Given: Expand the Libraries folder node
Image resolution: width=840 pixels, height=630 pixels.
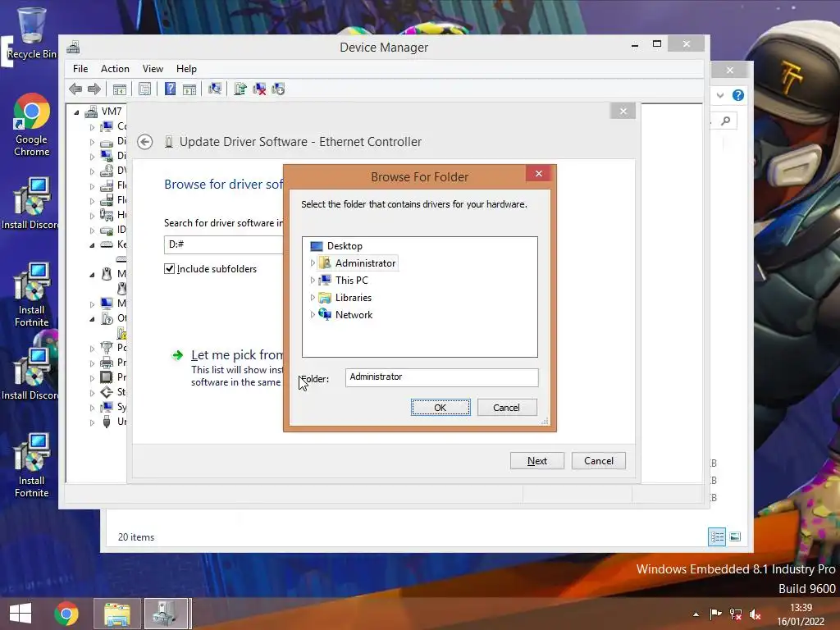Looking at the screenshot, I should click(313, 297).
